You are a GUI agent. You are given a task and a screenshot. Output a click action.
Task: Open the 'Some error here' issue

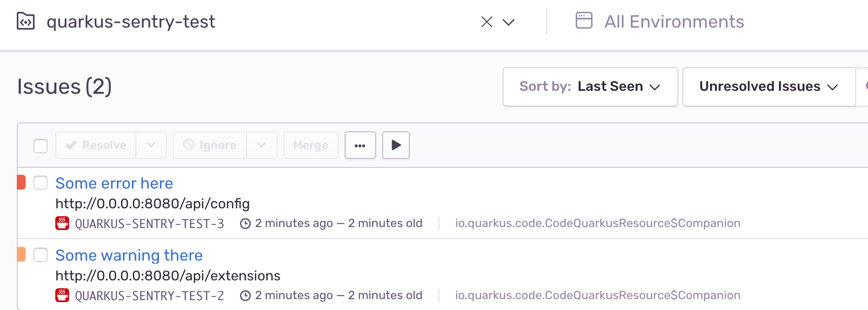(114, 183)
